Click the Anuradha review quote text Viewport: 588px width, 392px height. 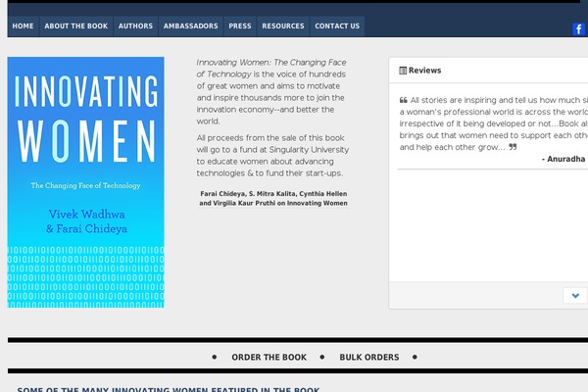(493, 123)
